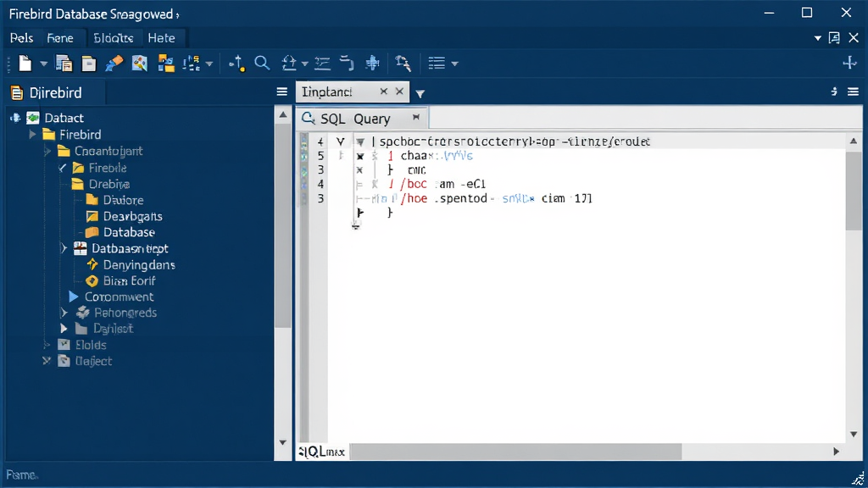Image resolution: width=868 pixels, height=488 pixels.
Task: Click the orange-blue blocks toolbar icon
Action: (165, 64)
